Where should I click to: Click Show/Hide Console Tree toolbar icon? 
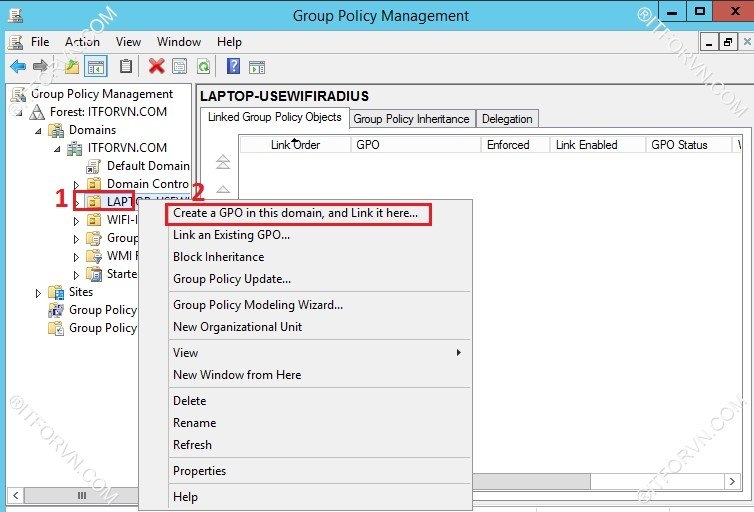pyautogui.click(x=96, y=67)
